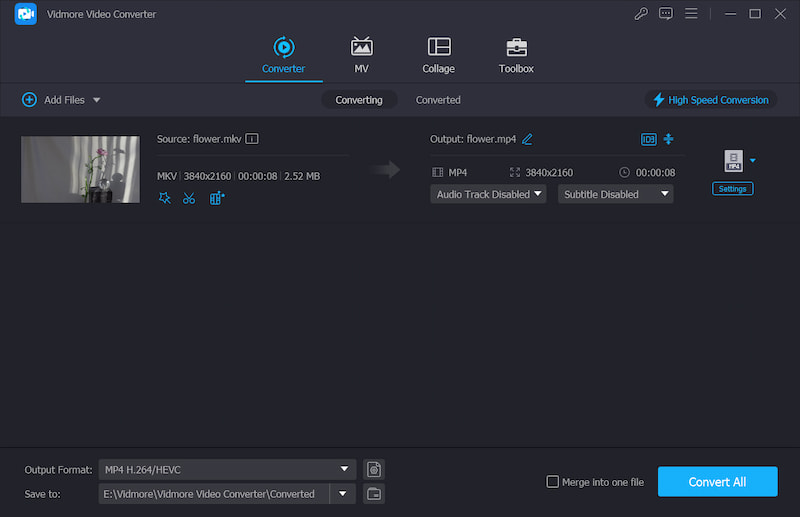Open the saved folder icon
This screenshot has width=800, height=517.
374,493
